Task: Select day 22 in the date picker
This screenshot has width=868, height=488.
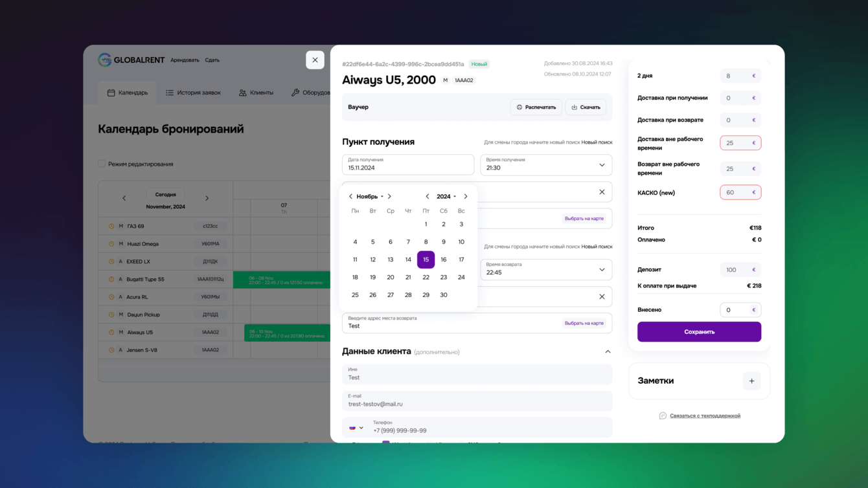Action: (426, 277)
